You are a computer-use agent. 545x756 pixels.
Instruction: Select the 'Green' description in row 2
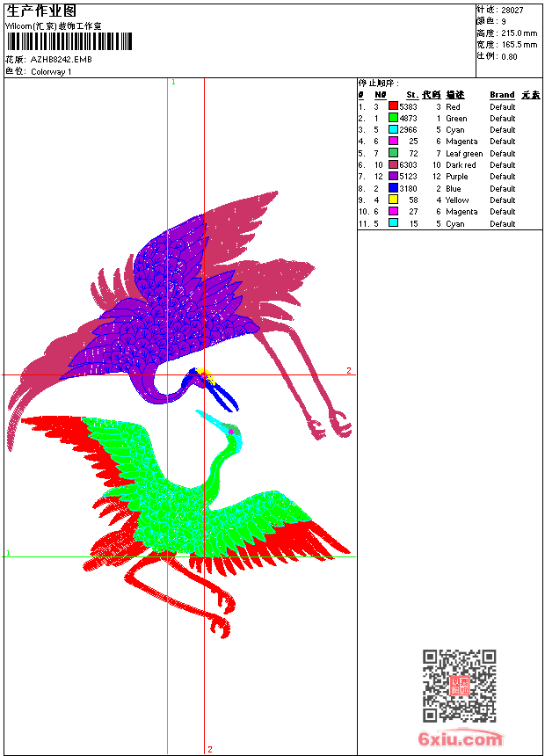pos(456,119)
